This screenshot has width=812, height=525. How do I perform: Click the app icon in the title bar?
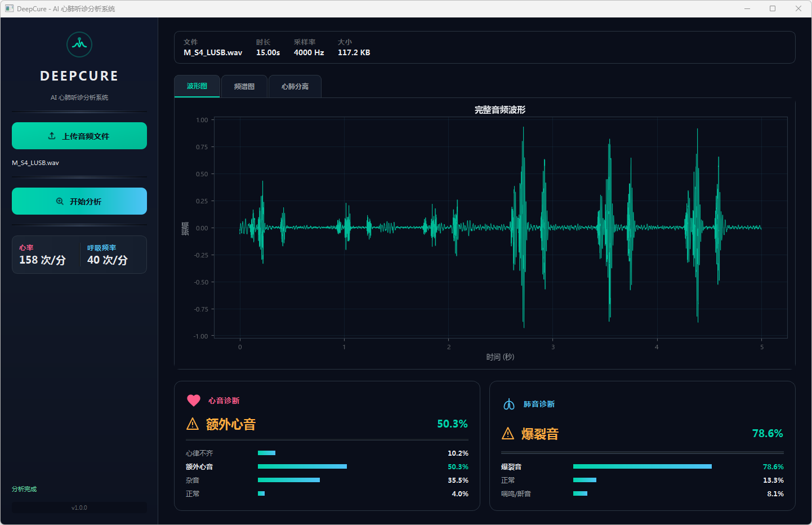9,8
